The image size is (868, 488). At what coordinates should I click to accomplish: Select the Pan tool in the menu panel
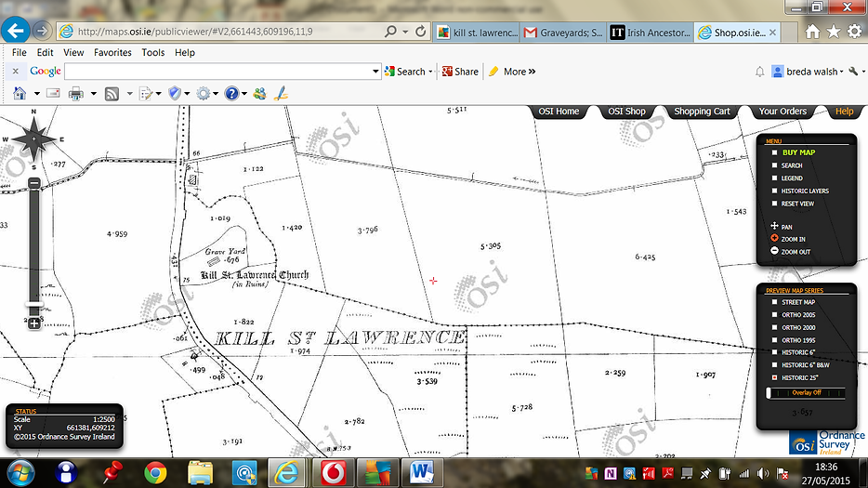click(x=782, y=227)
